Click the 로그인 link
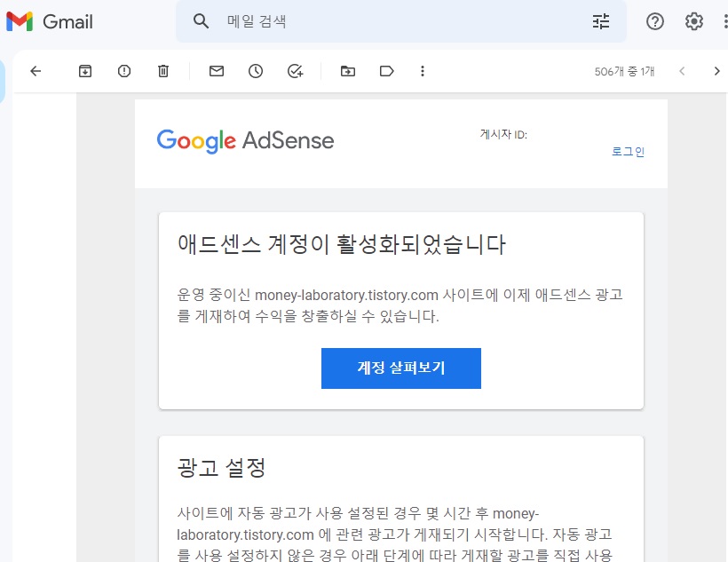The width and height of the screenshot is (728, 562). coord(628,152)
